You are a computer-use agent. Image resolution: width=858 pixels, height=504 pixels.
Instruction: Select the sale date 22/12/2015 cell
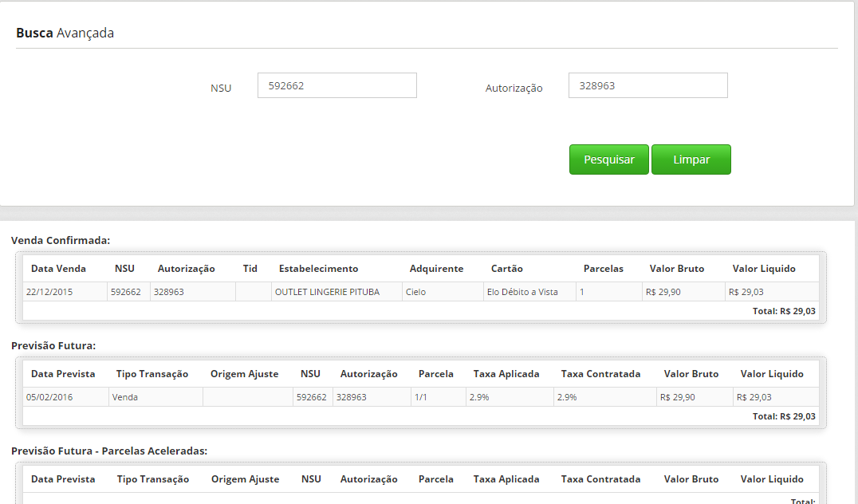point(65,292)
